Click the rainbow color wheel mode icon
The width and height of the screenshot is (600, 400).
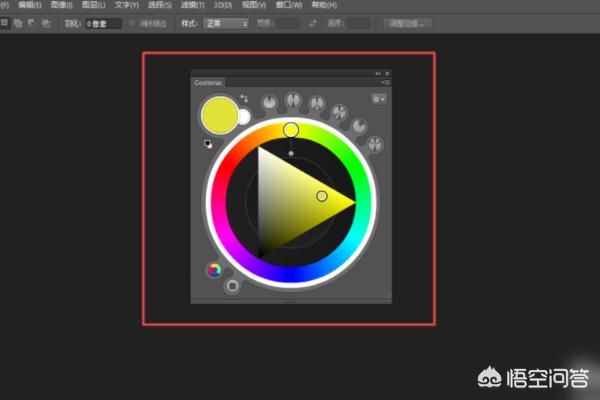point(215,270)
